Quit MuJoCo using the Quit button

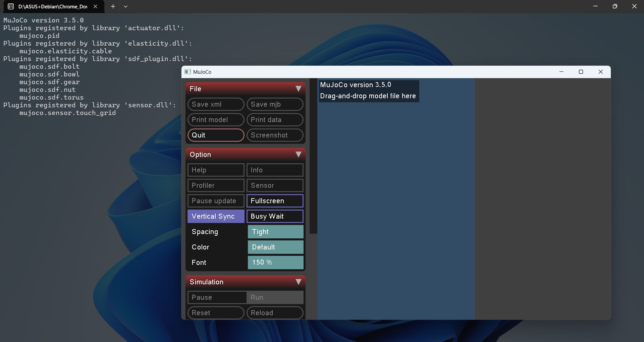pyautogui.click(x=216, y=135)
